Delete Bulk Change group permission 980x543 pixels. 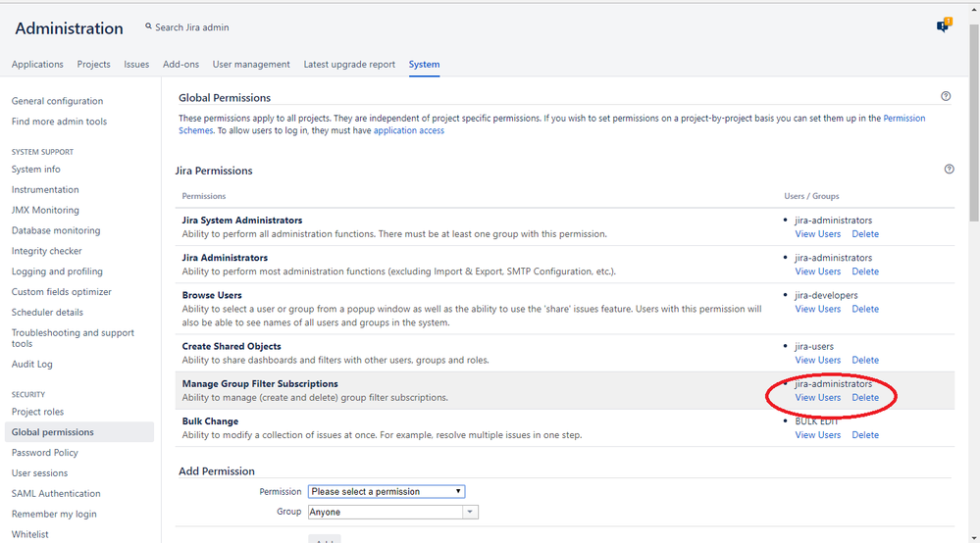pyautogui.click(x=865, y=435)
